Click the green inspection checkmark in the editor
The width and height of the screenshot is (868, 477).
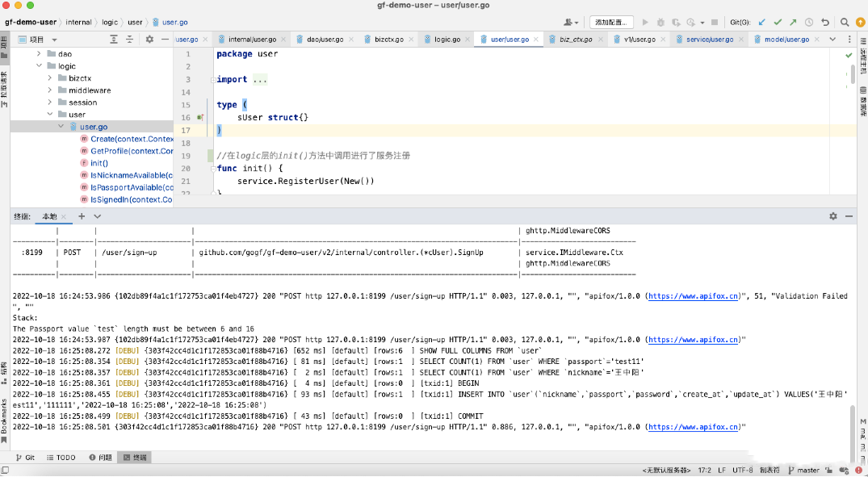(x=849, y=56)
